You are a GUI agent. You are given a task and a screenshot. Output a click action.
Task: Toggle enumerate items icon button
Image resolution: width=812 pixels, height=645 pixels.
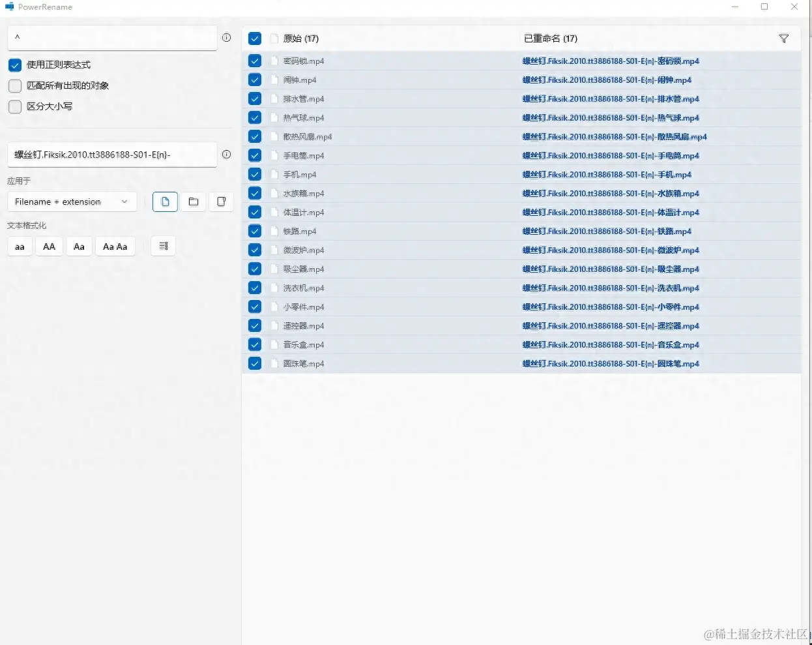point(164,246)
